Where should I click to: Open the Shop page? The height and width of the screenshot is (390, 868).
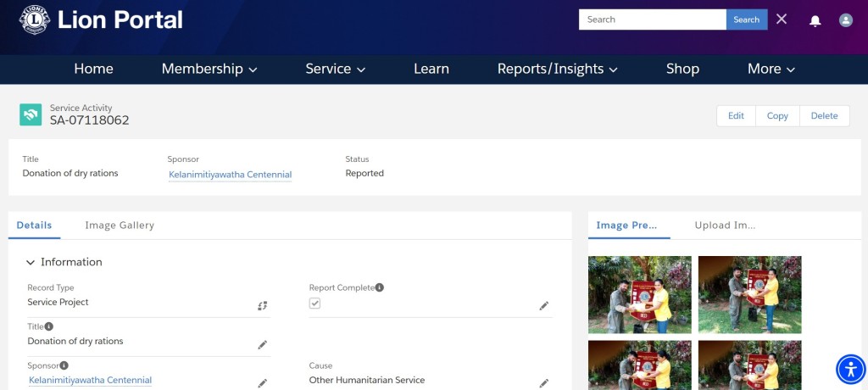(x=682, y=69)
